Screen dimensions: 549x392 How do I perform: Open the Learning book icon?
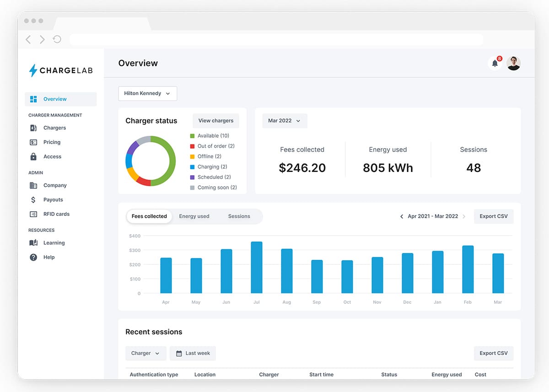tap(33, 243)
